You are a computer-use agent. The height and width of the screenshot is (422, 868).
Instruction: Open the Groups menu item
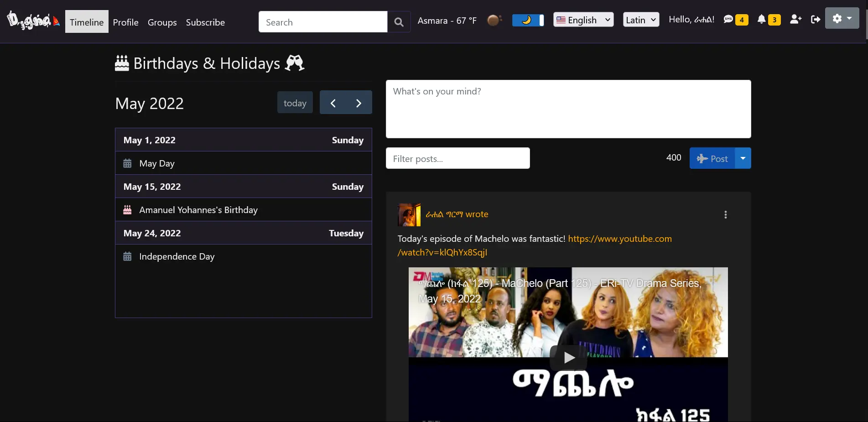[x=162, y=22]
